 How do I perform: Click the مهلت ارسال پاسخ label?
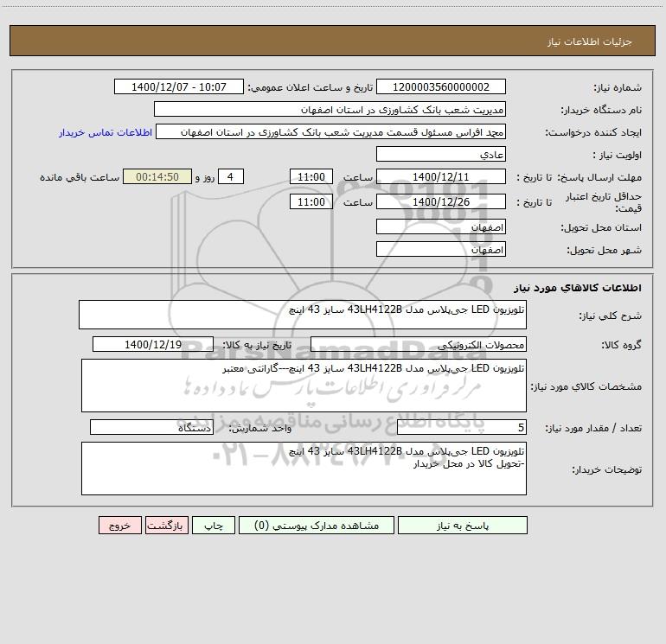pos(599,177)
